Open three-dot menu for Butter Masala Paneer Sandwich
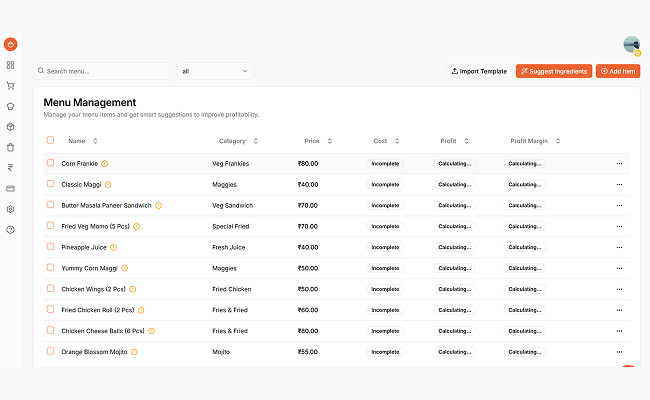Image resolution: width=650 pixels, height=400 pixels. 619,205
